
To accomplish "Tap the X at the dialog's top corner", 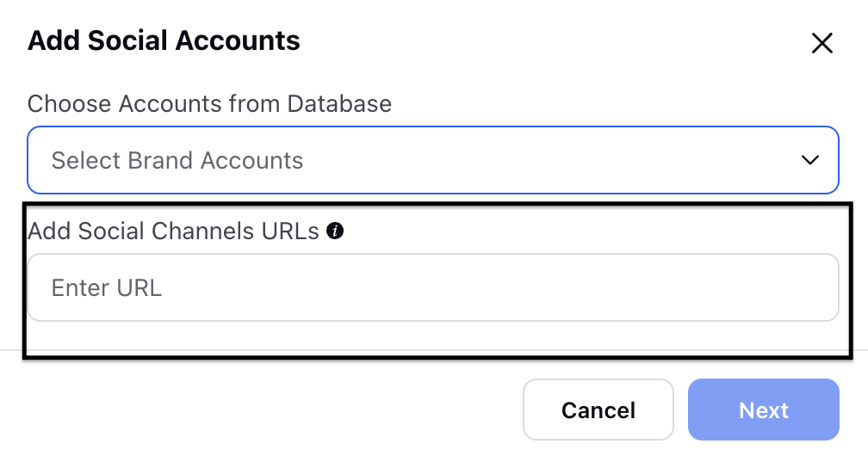I will click(822, 43).
